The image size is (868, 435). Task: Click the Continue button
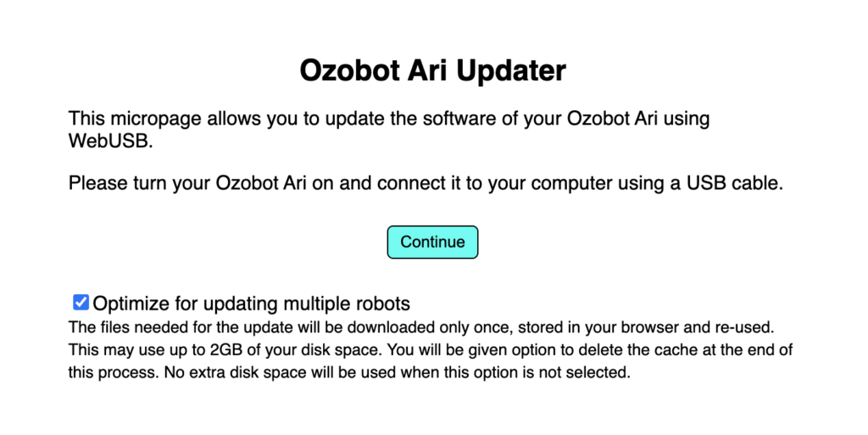click(x=432, y=243)
